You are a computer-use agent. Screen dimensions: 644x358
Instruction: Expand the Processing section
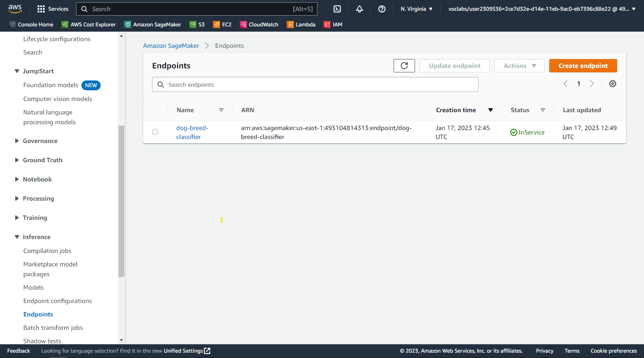click(x=17, y=198)
